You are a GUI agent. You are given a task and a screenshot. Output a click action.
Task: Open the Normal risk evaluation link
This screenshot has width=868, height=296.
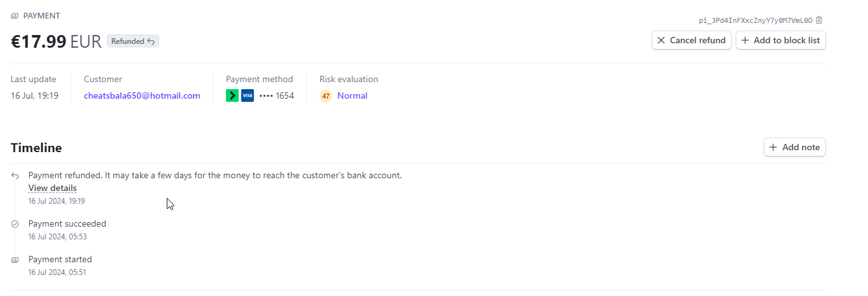pyautogui.click(x=352, y=96)
